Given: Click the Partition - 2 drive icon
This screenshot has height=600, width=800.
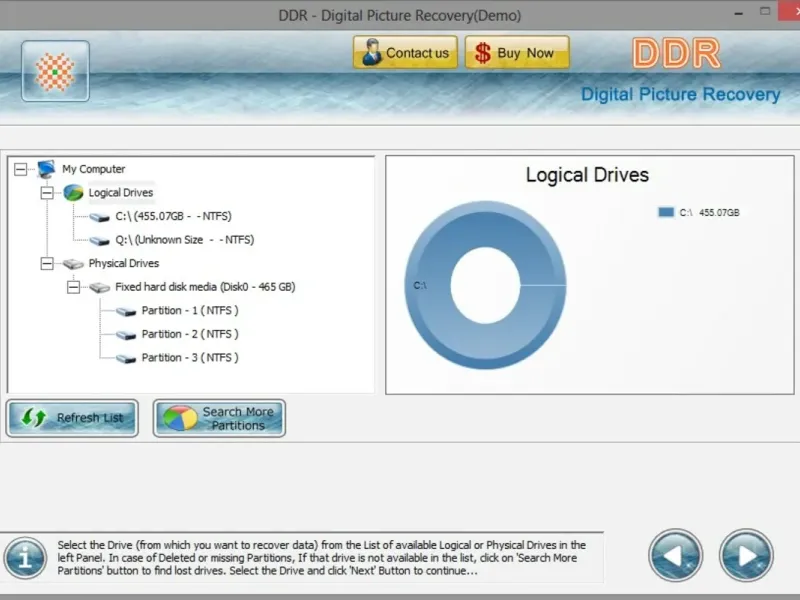Looking at the screenshot, I should point(126,335).
